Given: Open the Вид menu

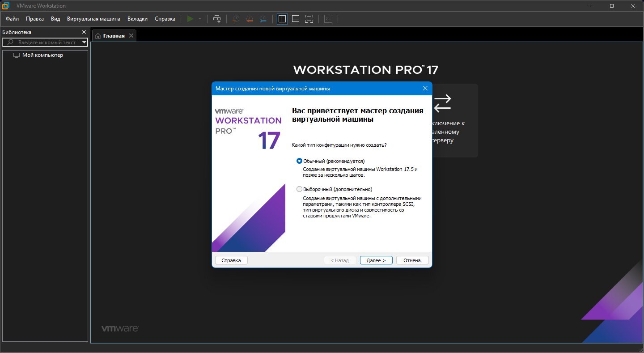Looking at the screenshot, I should 55,19.
